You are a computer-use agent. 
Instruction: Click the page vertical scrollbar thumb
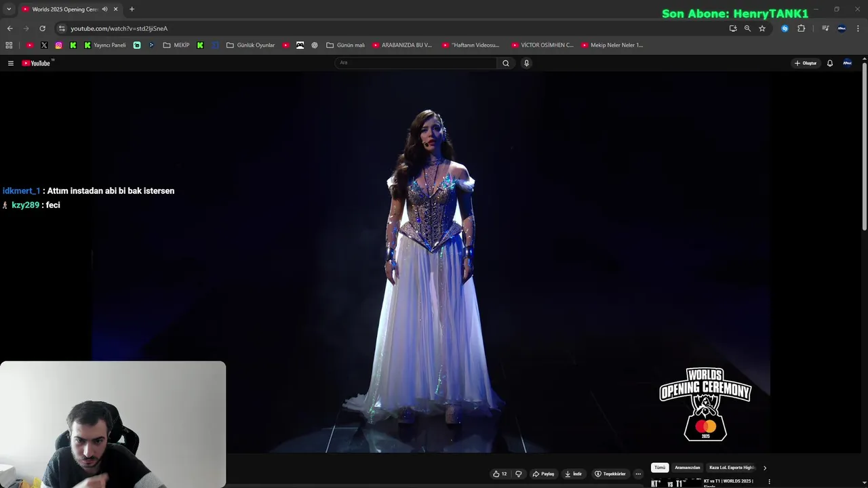pos(865,146)
